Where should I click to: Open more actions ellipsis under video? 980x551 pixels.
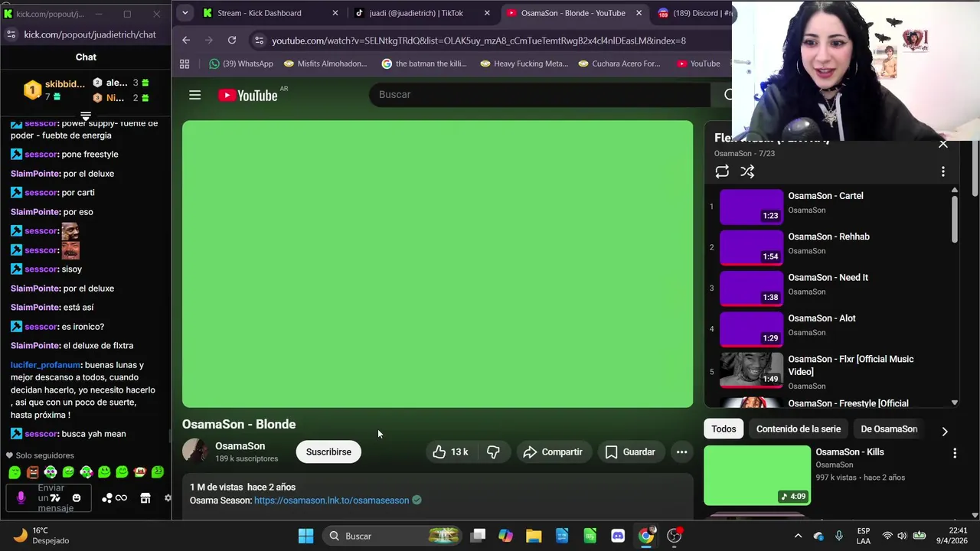coord(681,452)
